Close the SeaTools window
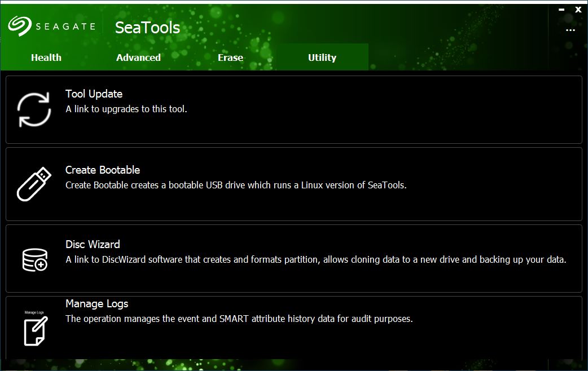This screenshot has height=371, width=588. [x=578, y=10]
